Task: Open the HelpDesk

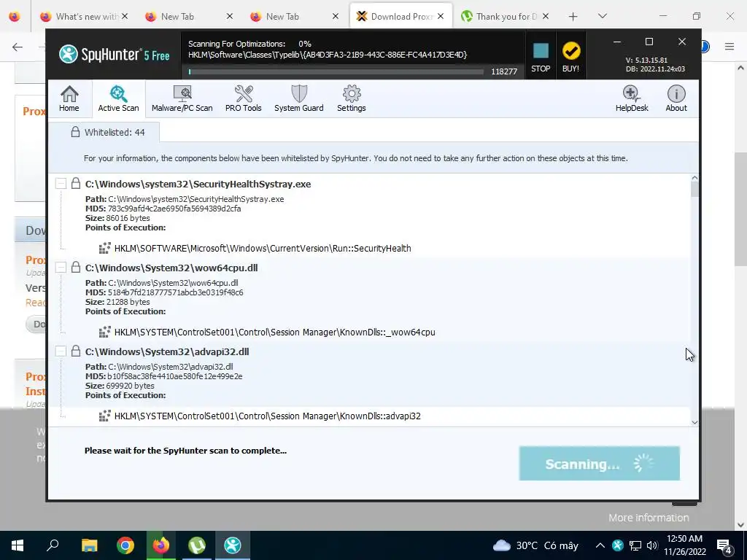Action: coord(632,98)
